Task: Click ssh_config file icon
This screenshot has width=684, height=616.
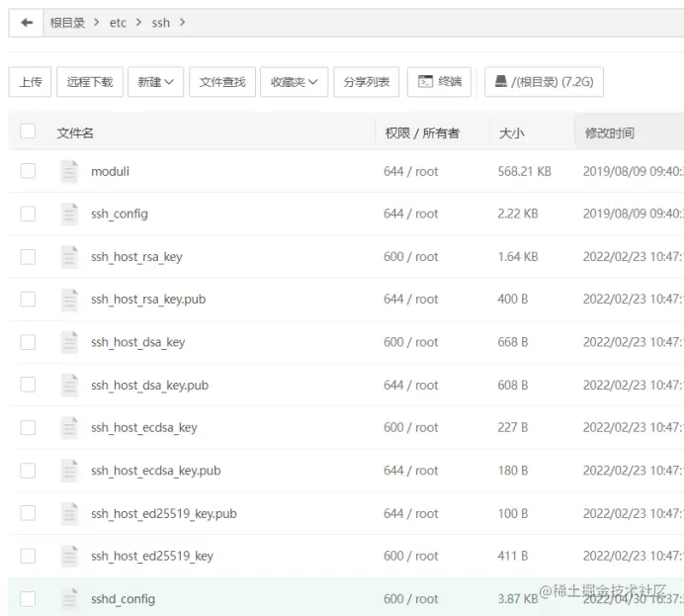Action: click(69, 214)
